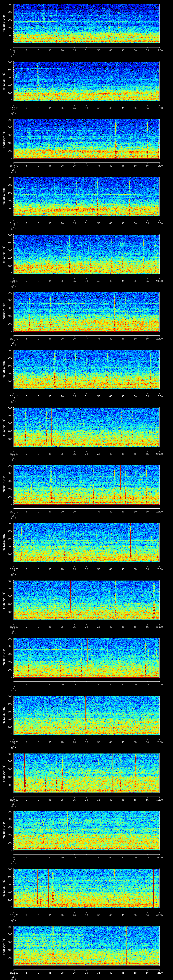
Task: Click the 3:20:00 start time label
Action: click(14, 281)
